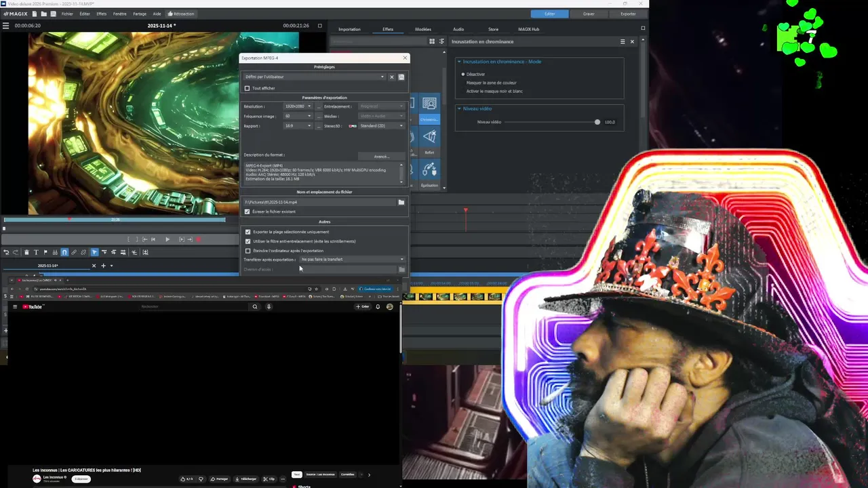
Task: Switch to the Audio tab
Action: (458, 29)
